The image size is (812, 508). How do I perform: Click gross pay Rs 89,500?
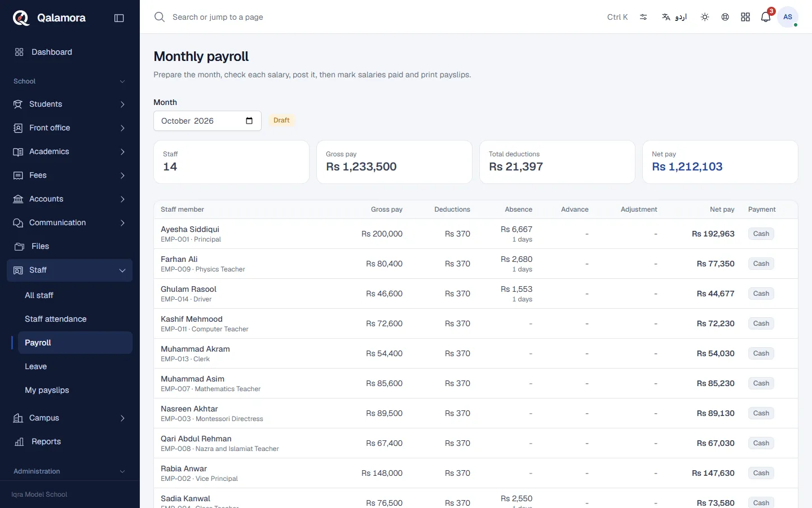[384, 413]
